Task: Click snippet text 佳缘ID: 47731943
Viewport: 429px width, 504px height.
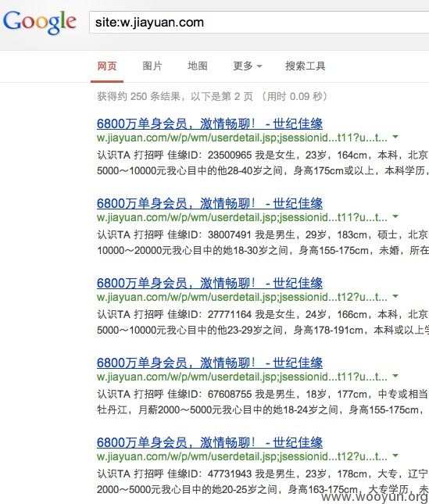Action: 209,474
